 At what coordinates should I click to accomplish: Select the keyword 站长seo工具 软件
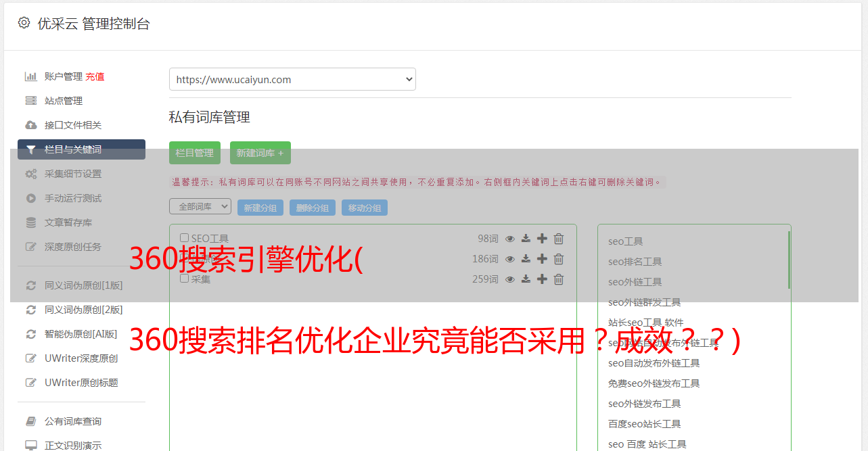click(x=646, y=323)
